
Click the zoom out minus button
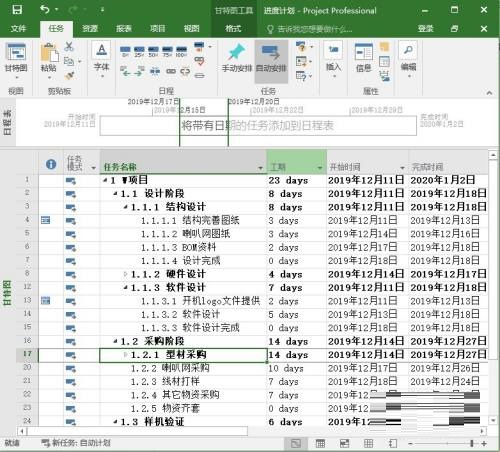(x=411, y=443)
